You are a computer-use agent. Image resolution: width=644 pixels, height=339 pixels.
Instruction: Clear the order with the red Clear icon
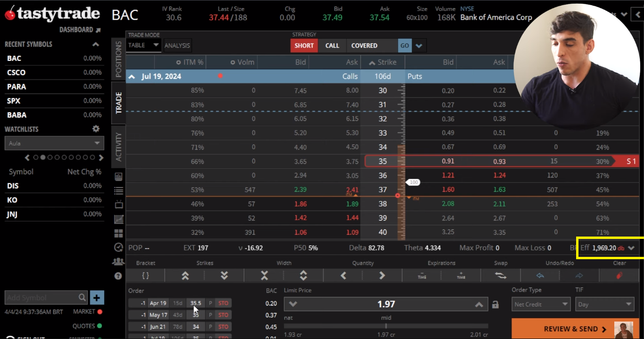619,275
